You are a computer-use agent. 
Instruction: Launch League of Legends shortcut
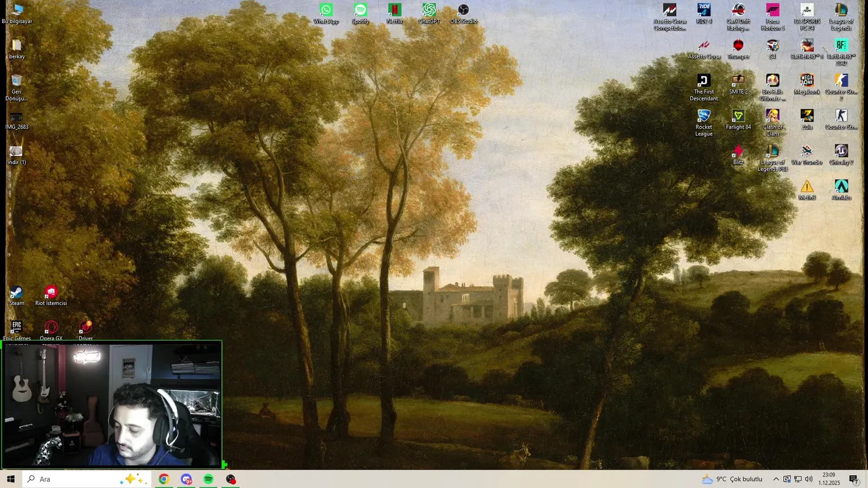click(841, 17)
